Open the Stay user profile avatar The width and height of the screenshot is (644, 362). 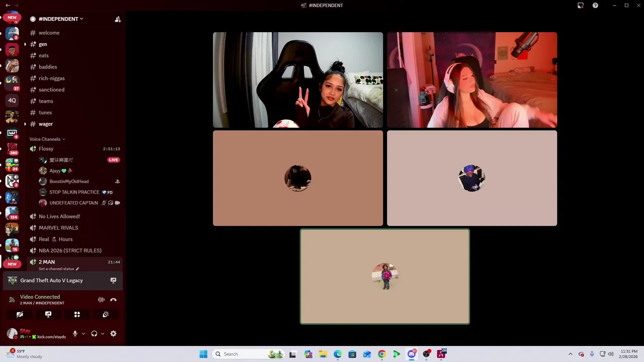[x=12, y=333]
